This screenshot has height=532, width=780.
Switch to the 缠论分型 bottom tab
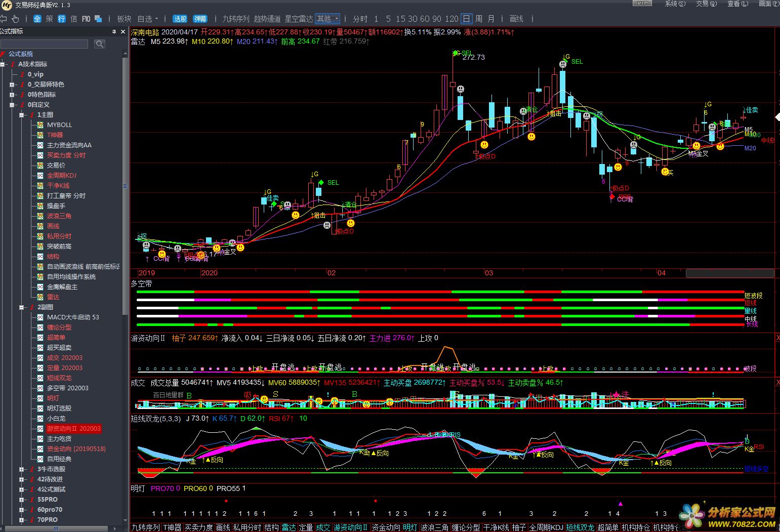pos(466,527)
